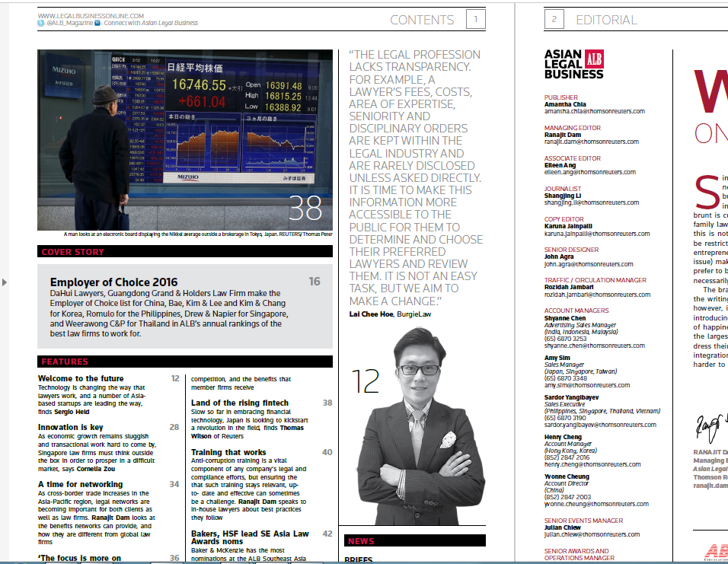This screenshot has width=728, height=564.
Task: Click the COPY EDITOR role heading
Action: pos(564,219)
